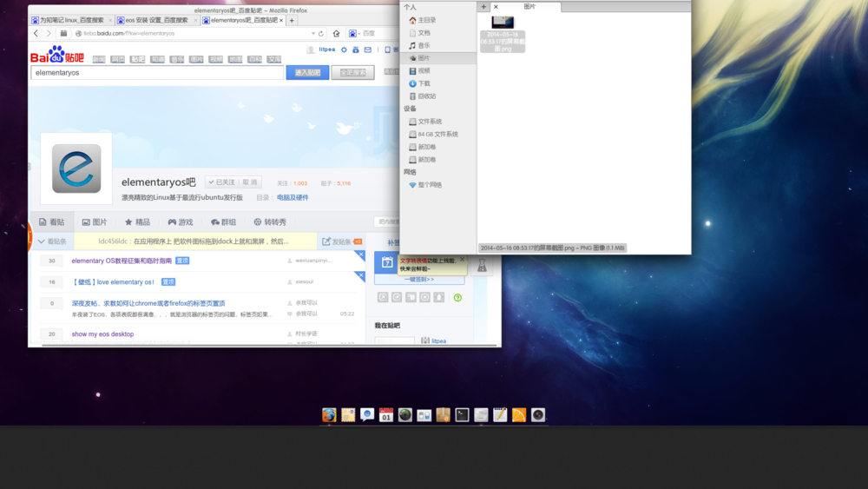Open the dark green disc dock icon
The height and width of the screenshot is (489, 868).
pos(404,415)
